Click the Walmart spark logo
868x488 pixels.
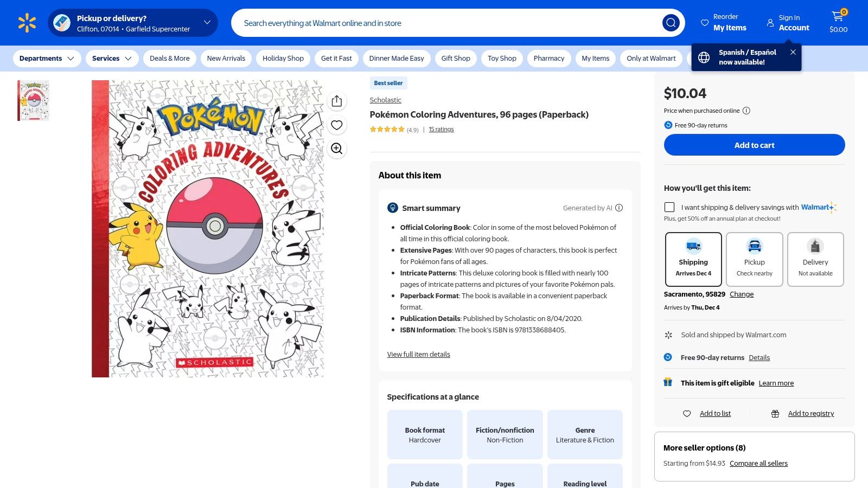point(26,22)
